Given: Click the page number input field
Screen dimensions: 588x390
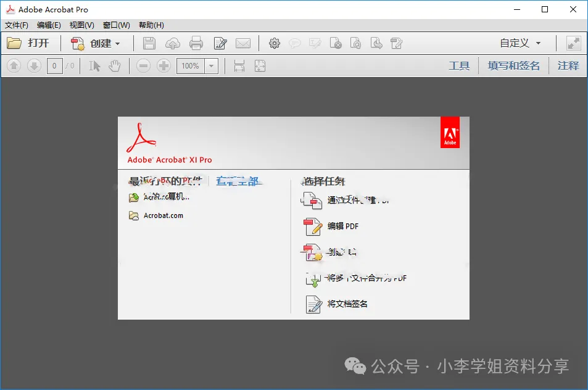Looking at the screenshot, I should coord(55,66).
